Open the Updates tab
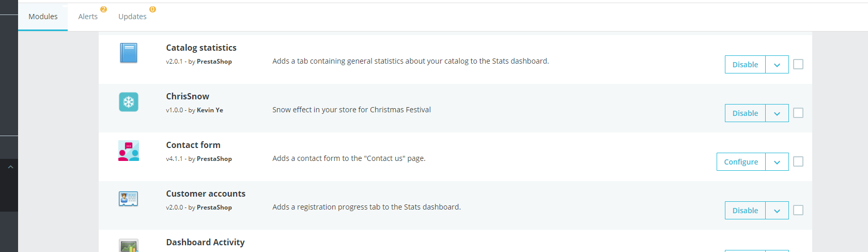868x252 pixels. 133,17
